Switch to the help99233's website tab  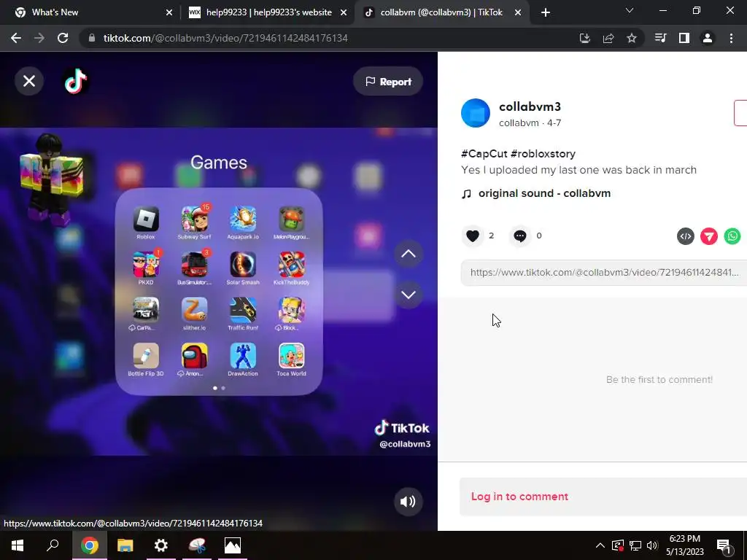[268, 12]
